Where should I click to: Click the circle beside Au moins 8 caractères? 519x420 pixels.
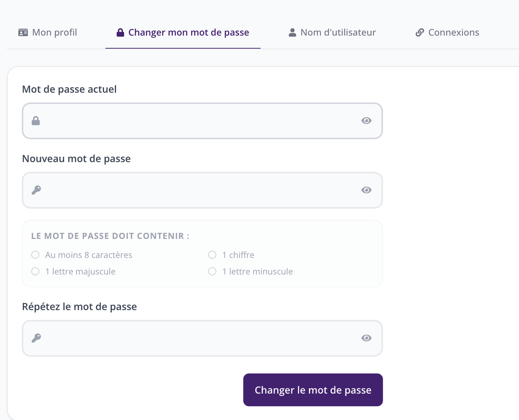35,255
